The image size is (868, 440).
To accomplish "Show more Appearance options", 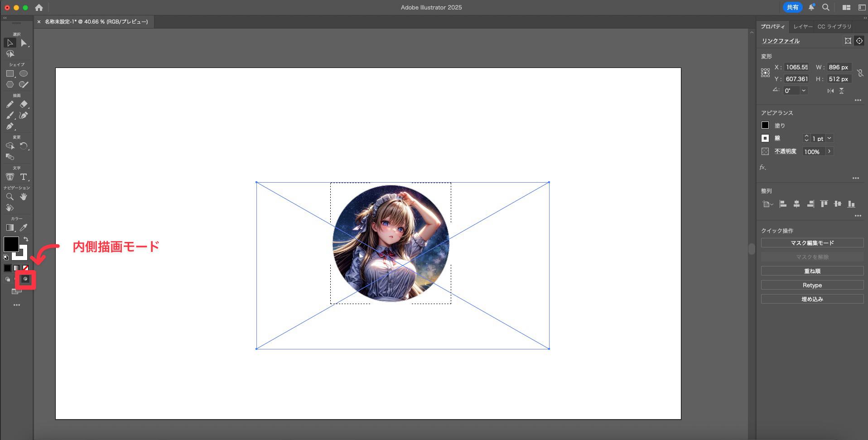I will tap(856, 178).
